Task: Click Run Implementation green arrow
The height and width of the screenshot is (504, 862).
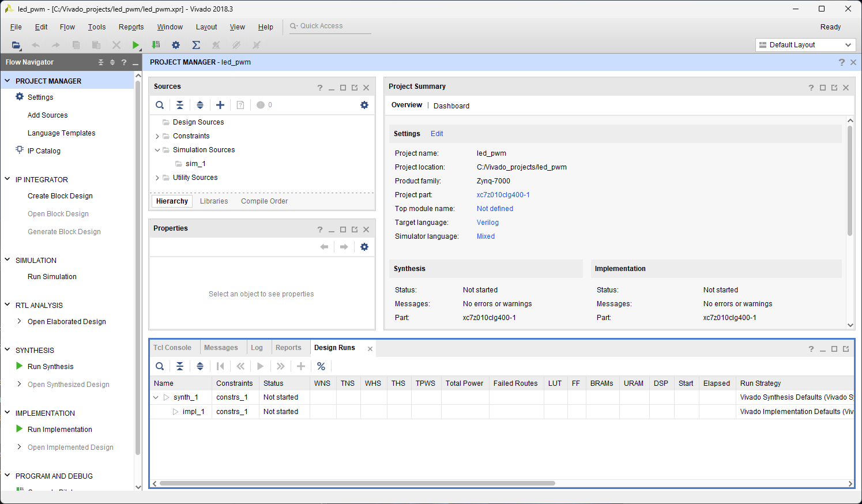Action: point(20,429)
